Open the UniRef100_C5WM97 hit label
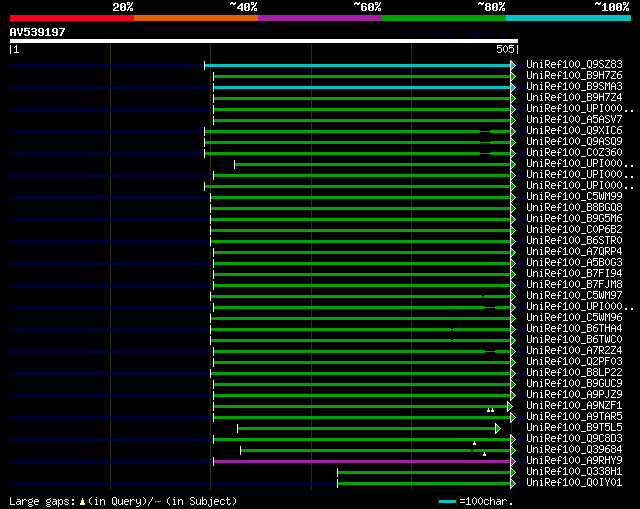640x509 pixels. (574, 296)
